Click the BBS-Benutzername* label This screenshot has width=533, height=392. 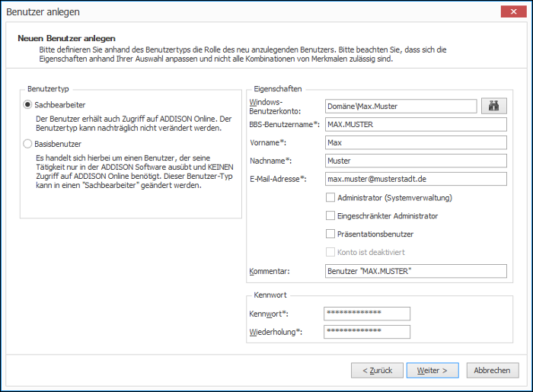pyautogui.click(x=285, y=124)
